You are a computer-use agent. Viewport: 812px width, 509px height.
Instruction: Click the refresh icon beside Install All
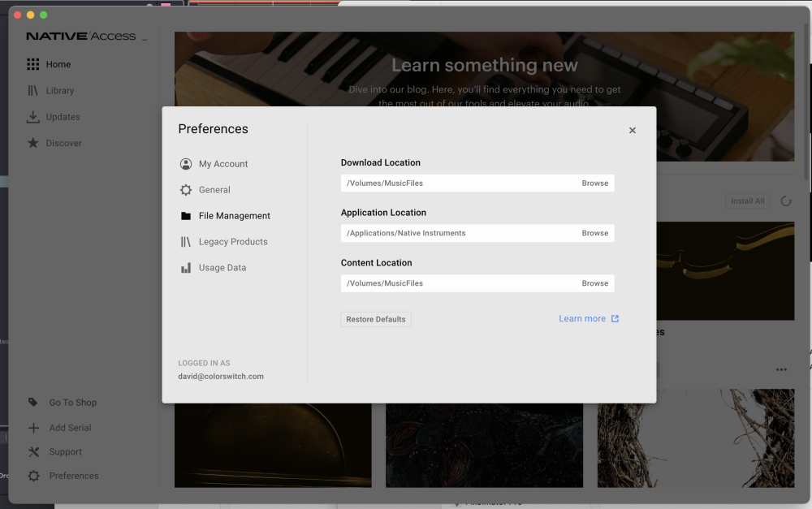click(x=786, y=201)
